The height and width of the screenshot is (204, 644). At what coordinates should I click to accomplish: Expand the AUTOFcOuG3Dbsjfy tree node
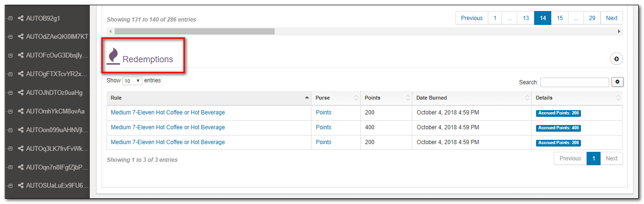pyautogui.click(x=10, y=56)
